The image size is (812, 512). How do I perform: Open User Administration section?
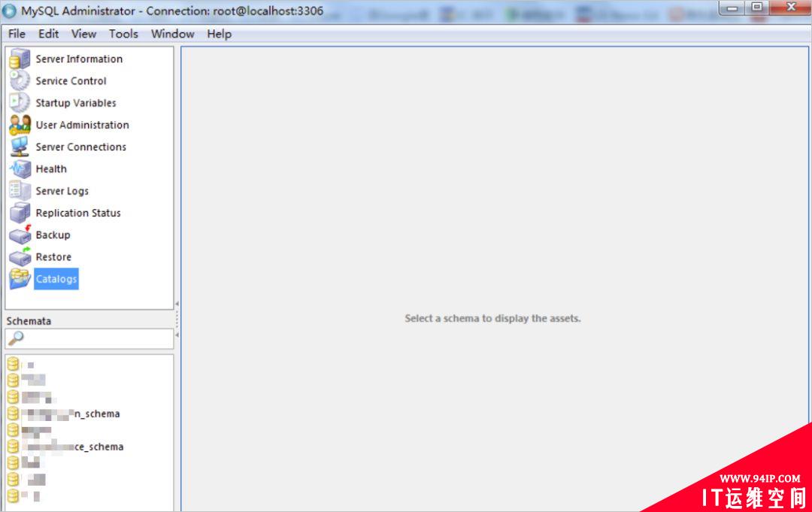tap(82, 125)
